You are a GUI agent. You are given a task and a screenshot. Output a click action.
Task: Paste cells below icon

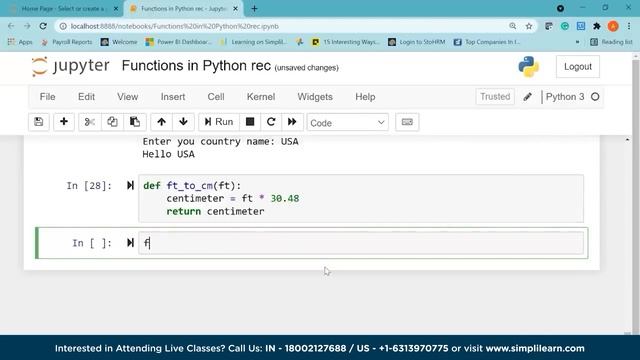(x=135, y=122)
